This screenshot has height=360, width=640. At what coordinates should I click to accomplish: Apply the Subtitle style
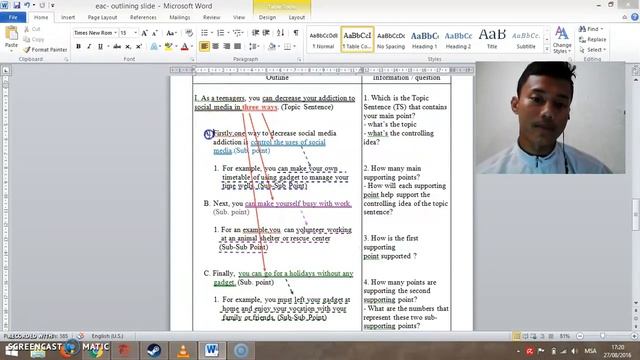pos(526,40)
